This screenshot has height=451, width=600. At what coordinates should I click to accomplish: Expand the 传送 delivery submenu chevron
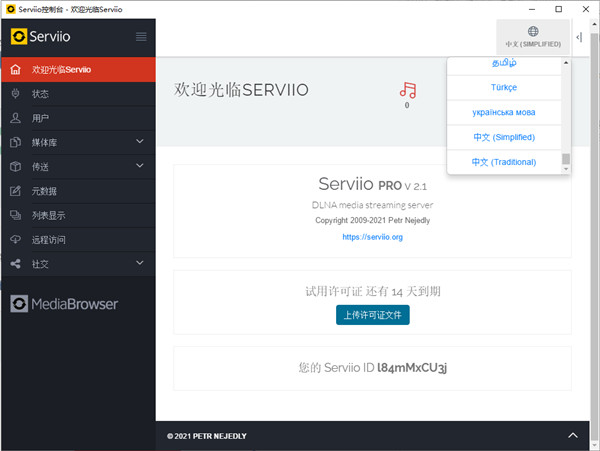pyautogui.click(x=140, y=167)
